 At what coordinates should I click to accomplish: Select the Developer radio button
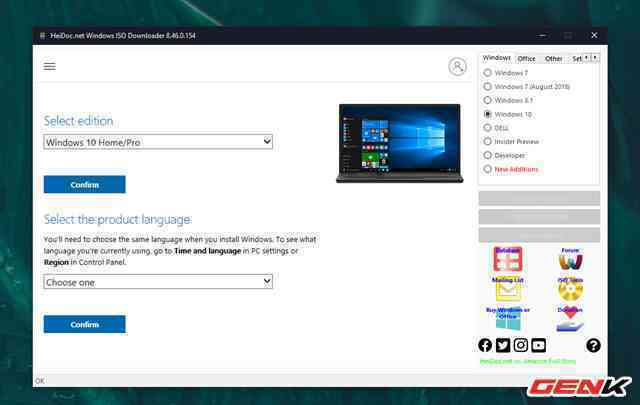[487, 155]
